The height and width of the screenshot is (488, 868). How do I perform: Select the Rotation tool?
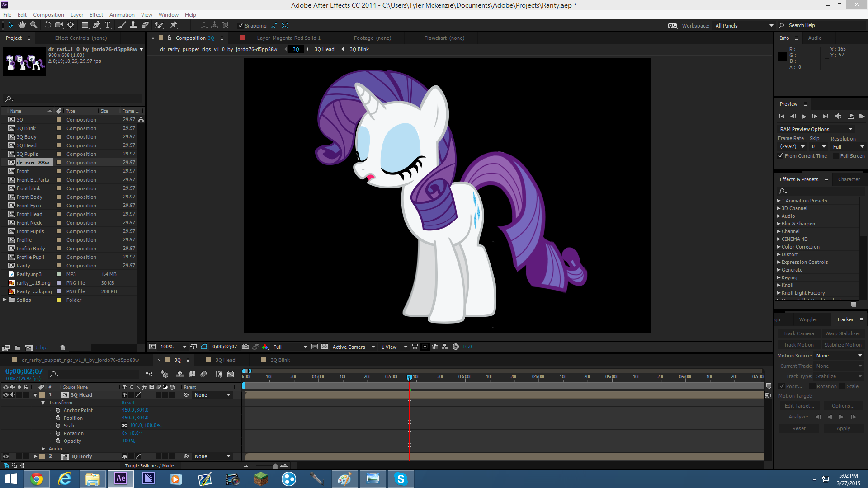pyautogui.click(x=47, y=25)
